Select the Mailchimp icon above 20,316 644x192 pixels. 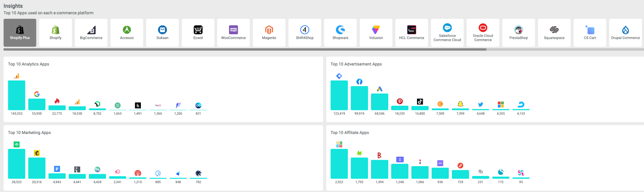[37, 153]
